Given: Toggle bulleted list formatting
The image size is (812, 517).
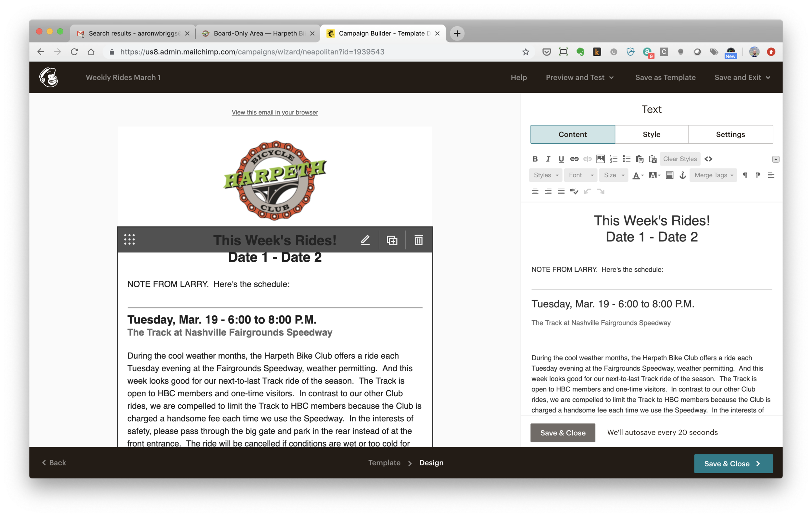Looking at the screenshot, I should click(627, 159).
